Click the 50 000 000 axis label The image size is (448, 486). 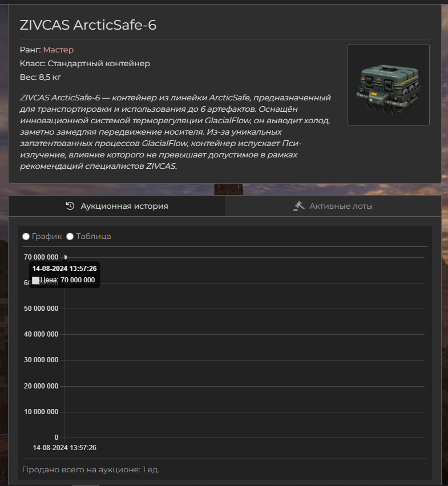(x=41, y=309)
